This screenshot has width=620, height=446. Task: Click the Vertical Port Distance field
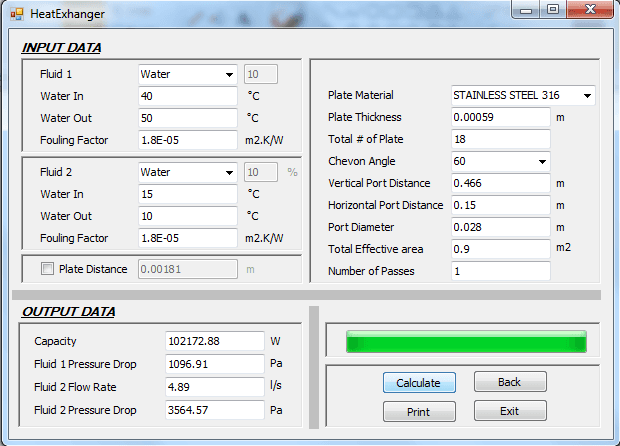501,183
